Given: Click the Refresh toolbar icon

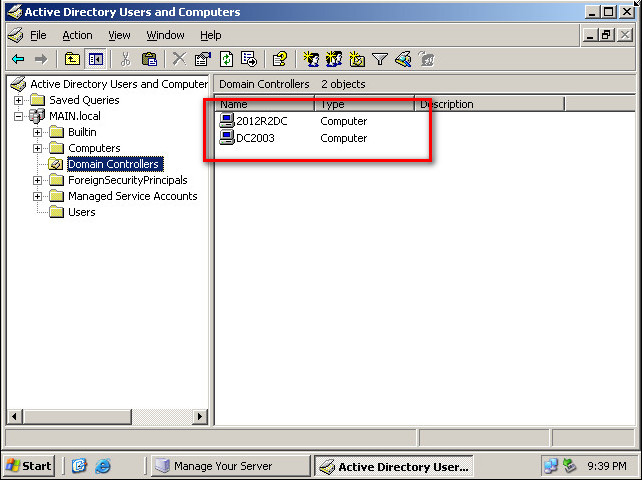Looking at the screenshot, I should click(226, 60).
